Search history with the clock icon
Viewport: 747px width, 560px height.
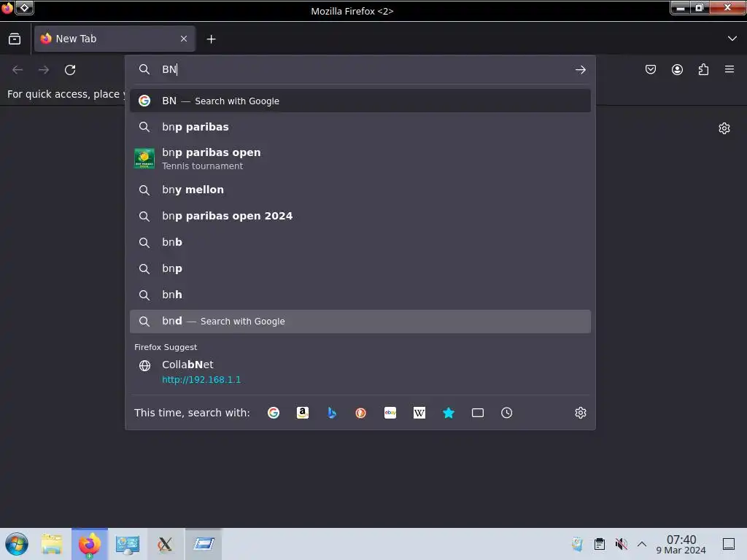click(506, 413)
